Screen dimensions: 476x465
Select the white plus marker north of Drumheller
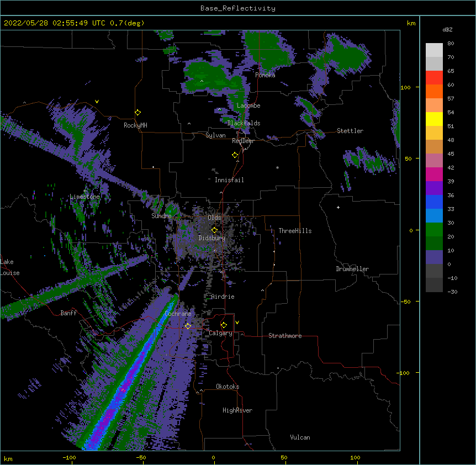pyautogui.click(x=338, y=207)
